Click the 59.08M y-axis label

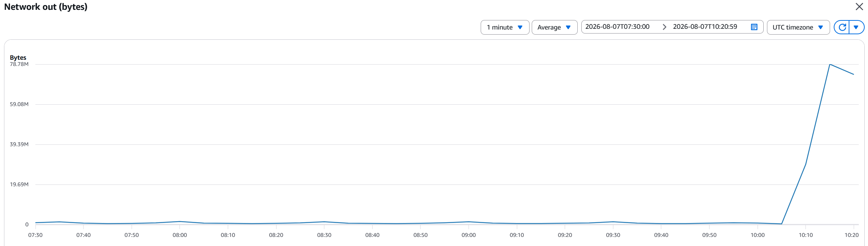(19, 104)
